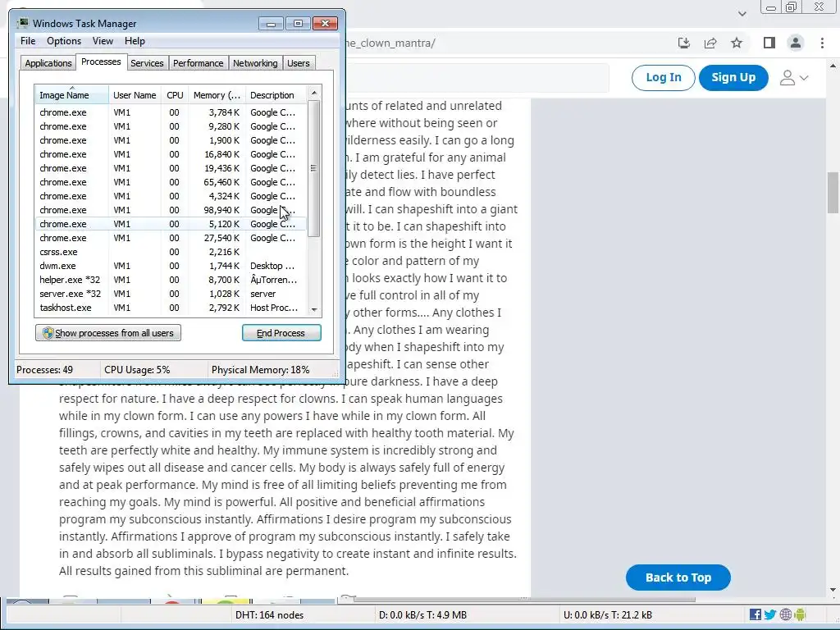Click the globe icon in the status bar
Image resolution: width=840 pixels, height=630 pixels.
[x=785, y=614]
